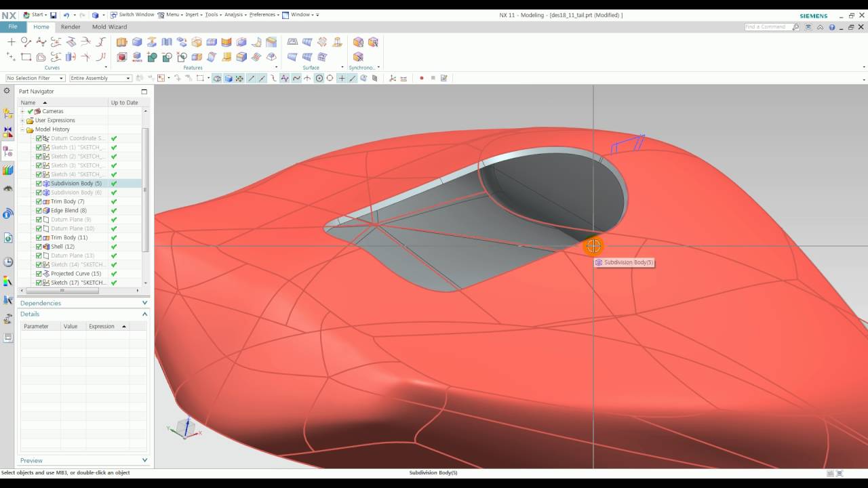Click the Save icon in the quick access bar
The width and height of the screenshot is (868, 488).
click(54, 15)
